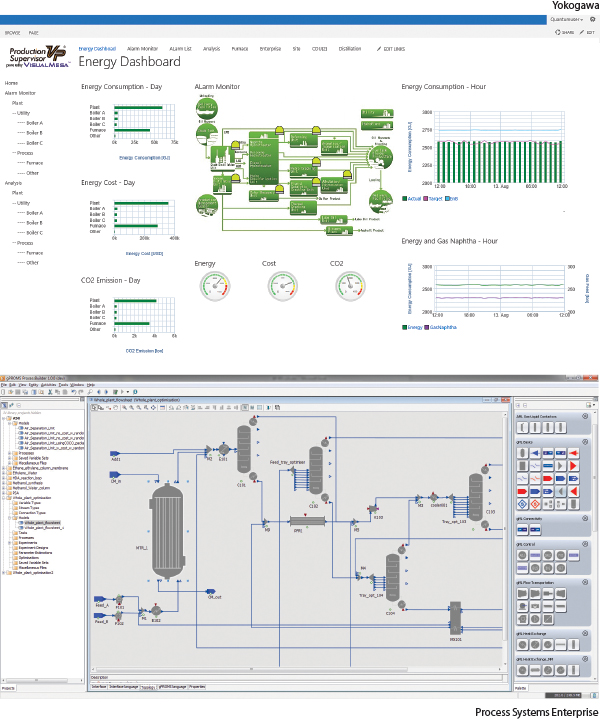Click the CO2 gauge dial
This screenshot has height=722, width=600.
[350, 286]
